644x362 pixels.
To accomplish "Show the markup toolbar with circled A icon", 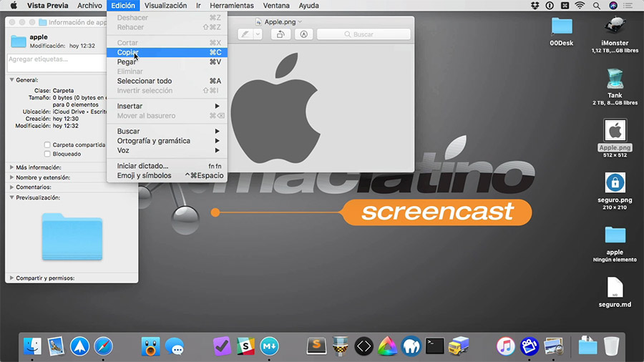I will 304,34.
